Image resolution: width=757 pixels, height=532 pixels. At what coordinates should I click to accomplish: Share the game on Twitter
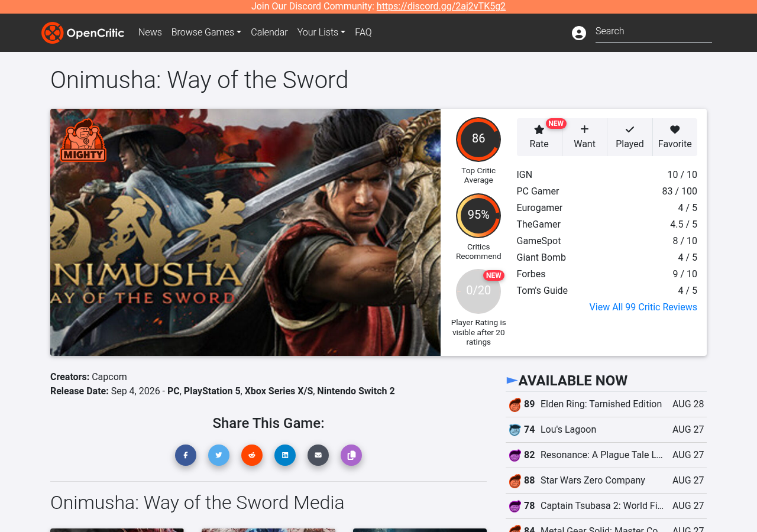(219, 455)
